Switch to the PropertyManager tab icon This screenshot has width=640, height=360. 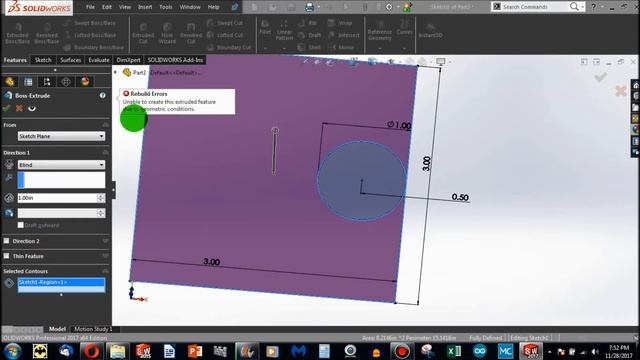(28, 82)
